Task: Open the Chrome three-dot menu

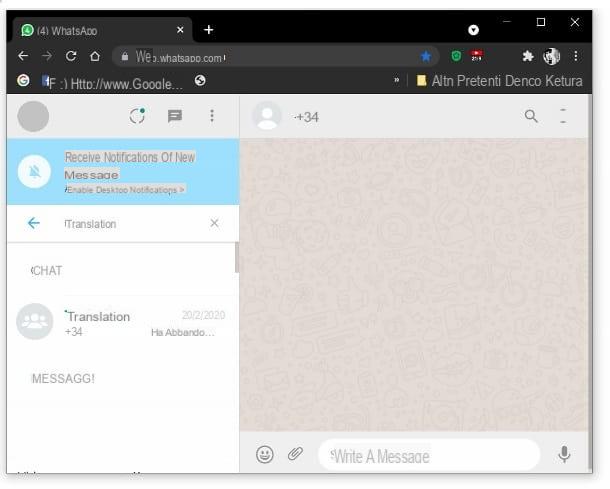Action: 576,56
